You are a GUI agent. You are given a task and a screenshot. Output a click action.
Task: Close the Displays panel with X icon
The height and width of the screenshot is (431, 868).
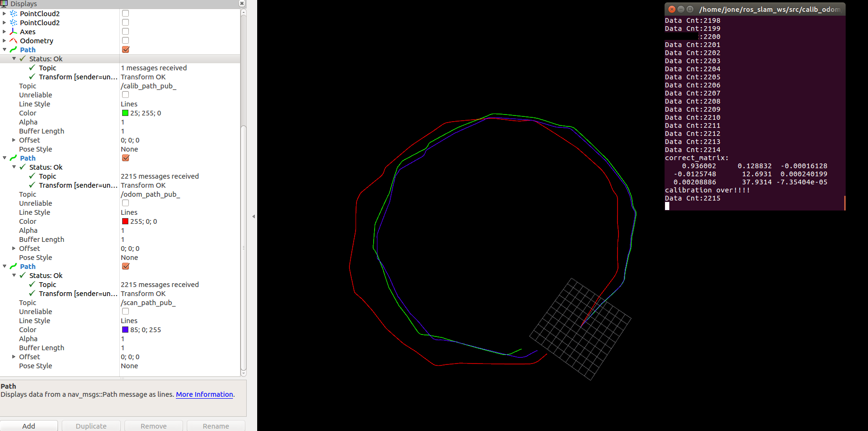click(242, 3)
